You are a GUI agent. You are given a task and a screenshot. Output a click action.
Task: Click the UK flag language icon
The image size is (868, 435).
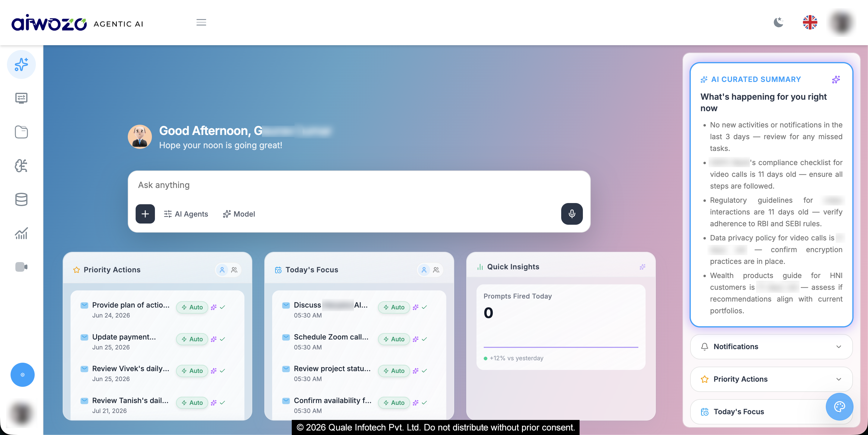pyautogui.click(x=810, y=23)
